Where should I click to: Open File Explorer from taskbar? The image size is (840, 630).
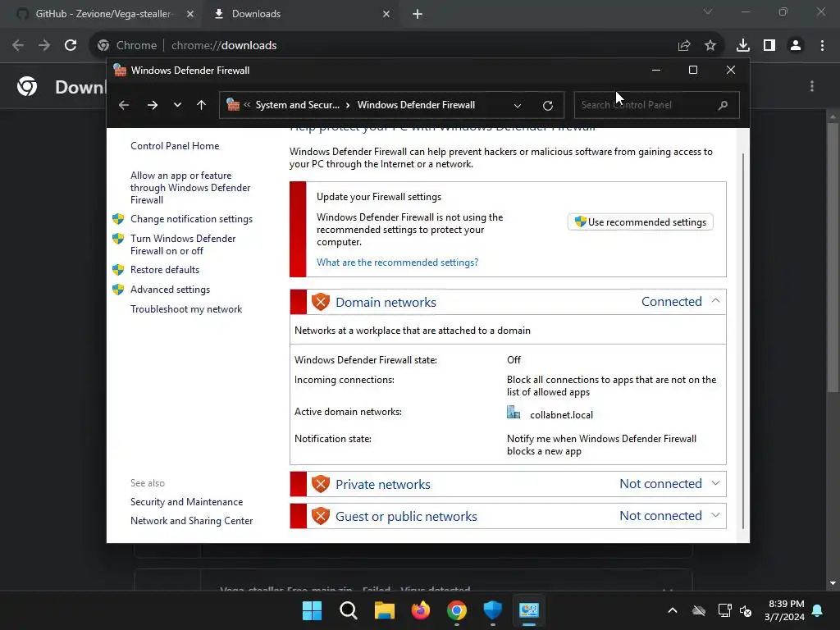point(384,610)
